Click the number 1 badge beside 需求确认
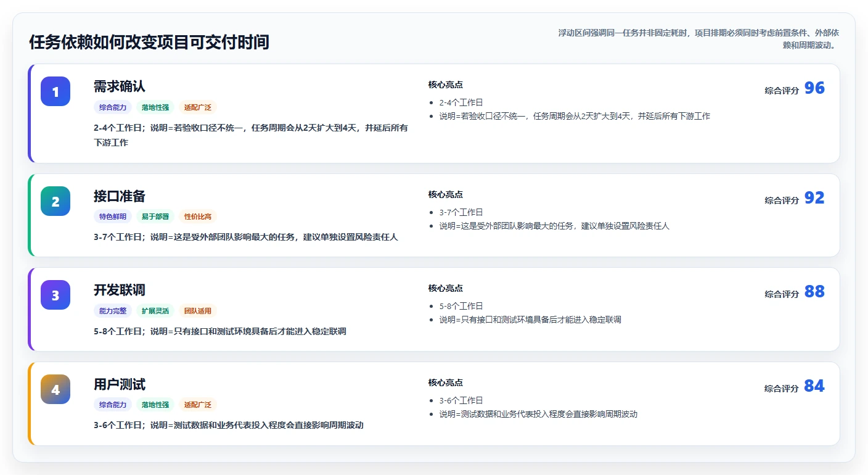The height and width of the screenshot is (475, 868). 55,91
